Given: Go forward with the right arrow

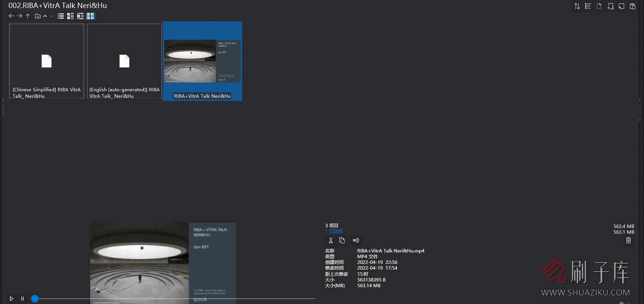Looking at the screenshot, I should (x=19, y=16).
